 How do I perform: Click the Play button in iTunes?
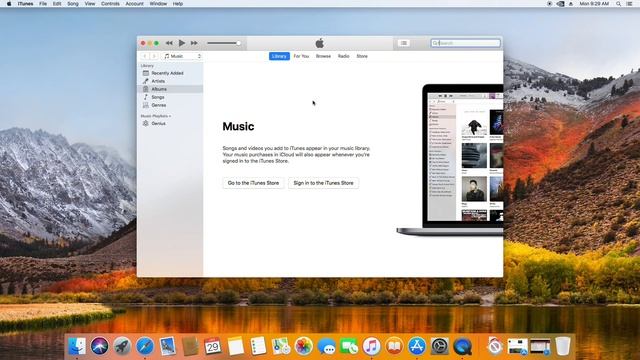(182, 43)
